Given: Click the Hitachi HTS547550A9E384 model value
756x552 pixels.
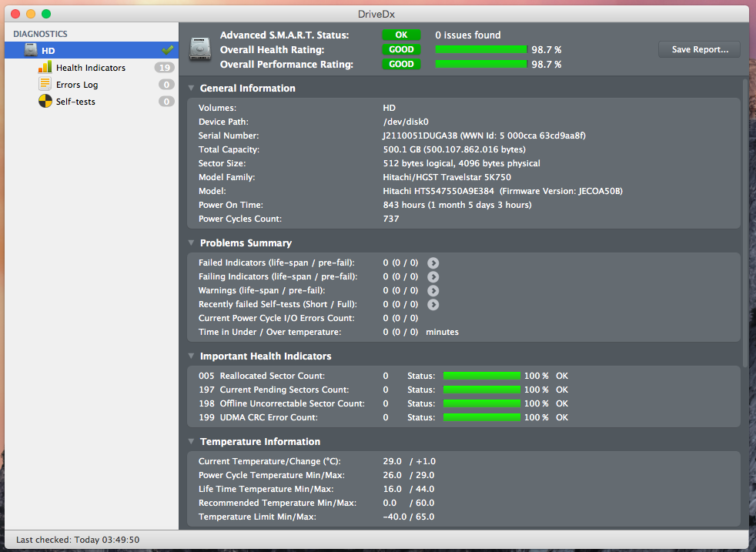Looking at the screenshot, I should (x=503, y=191).
